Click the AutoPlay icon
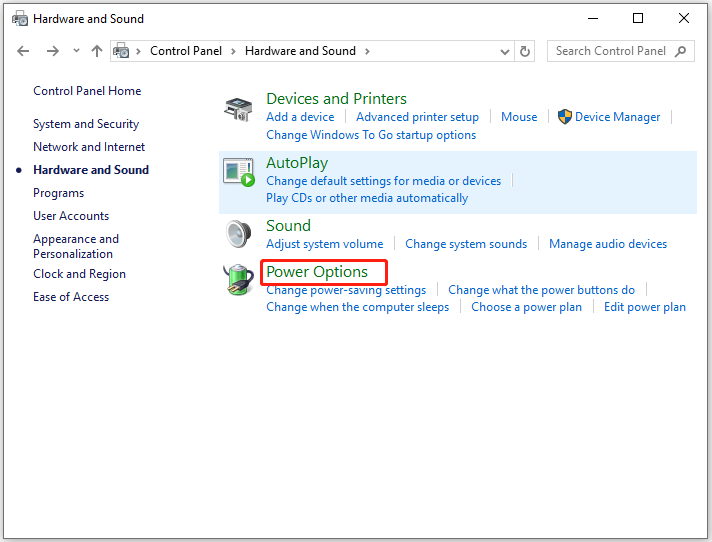The image size is (712, 542). [x=238, y=172]
